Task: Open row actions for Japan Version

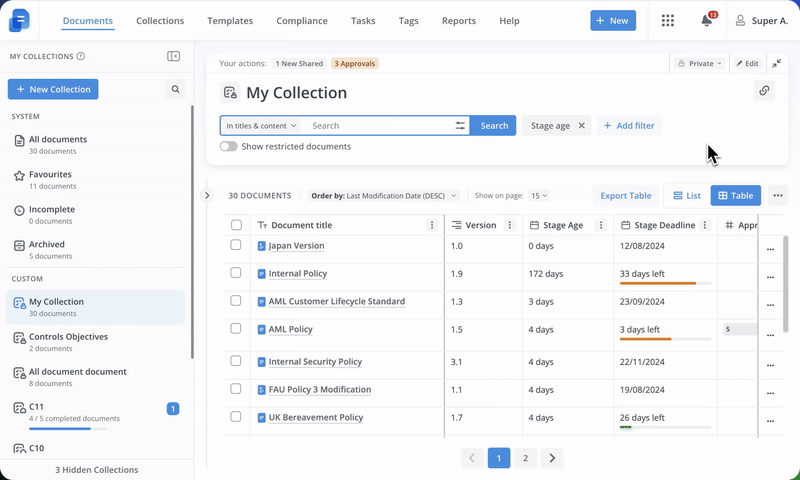Action: click(x=770, y=249)
